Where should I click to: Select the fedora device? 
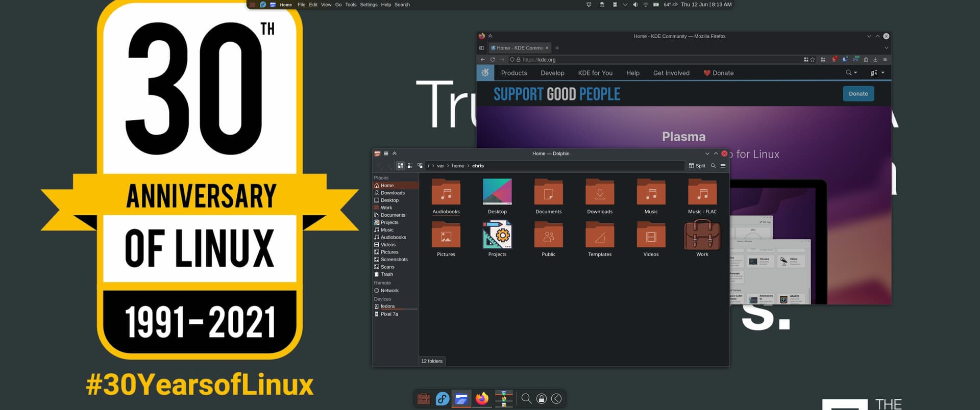point(396,306)
